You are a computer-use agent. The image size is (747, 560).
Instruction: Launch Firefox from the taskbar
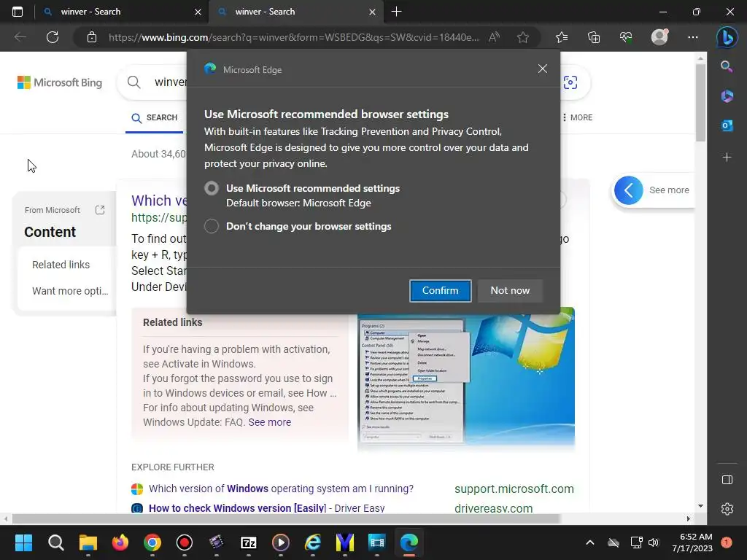click(120, 542)
